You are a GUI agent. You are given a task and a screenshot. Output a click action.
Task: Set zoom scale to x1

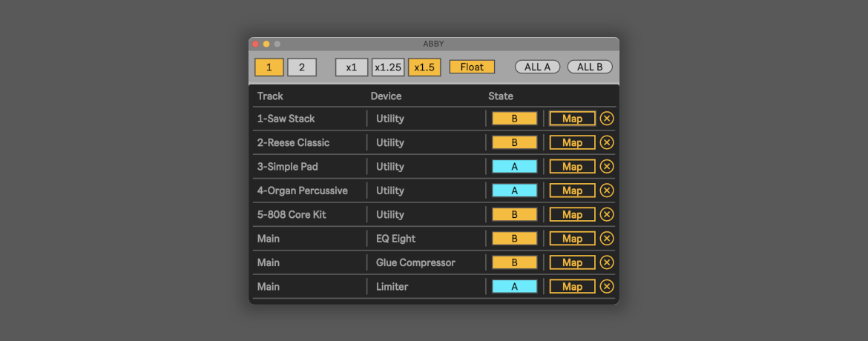[352, 67]
